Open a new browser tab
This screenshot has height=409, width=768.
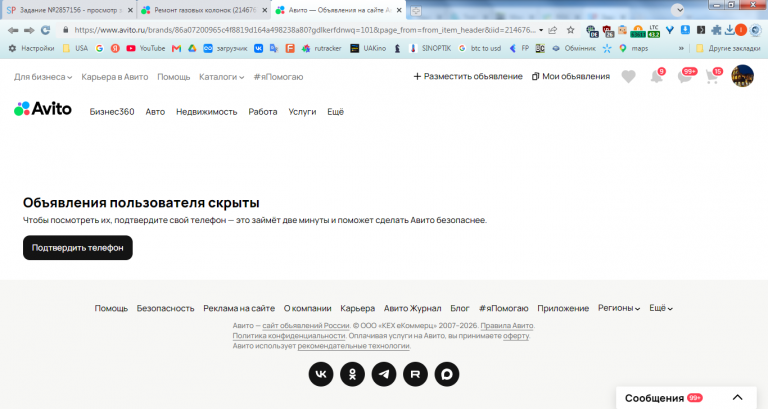point(415,11)
